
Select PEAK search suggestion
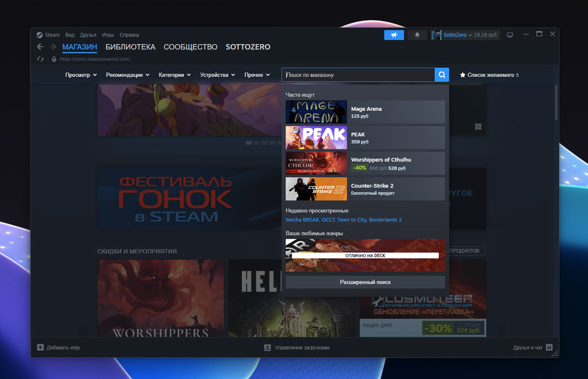pos(365,138)
